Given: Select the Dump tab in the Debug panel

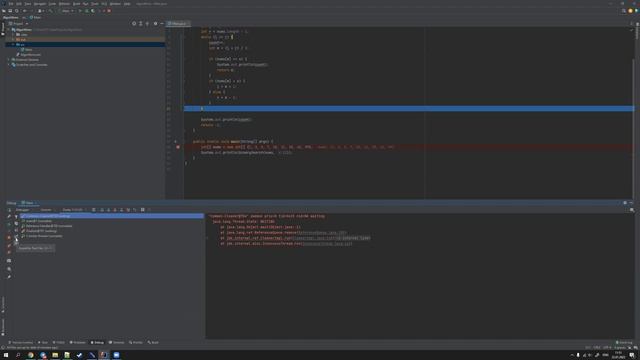Looking at the screenshot, I should coord(72,210).
